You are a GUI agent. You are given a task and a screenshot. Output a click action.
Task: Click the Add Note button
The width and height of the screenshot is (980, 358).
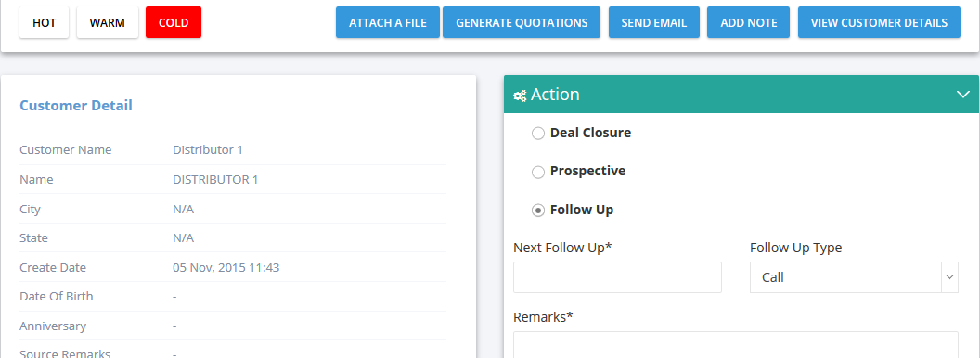(x=749, y=22)
